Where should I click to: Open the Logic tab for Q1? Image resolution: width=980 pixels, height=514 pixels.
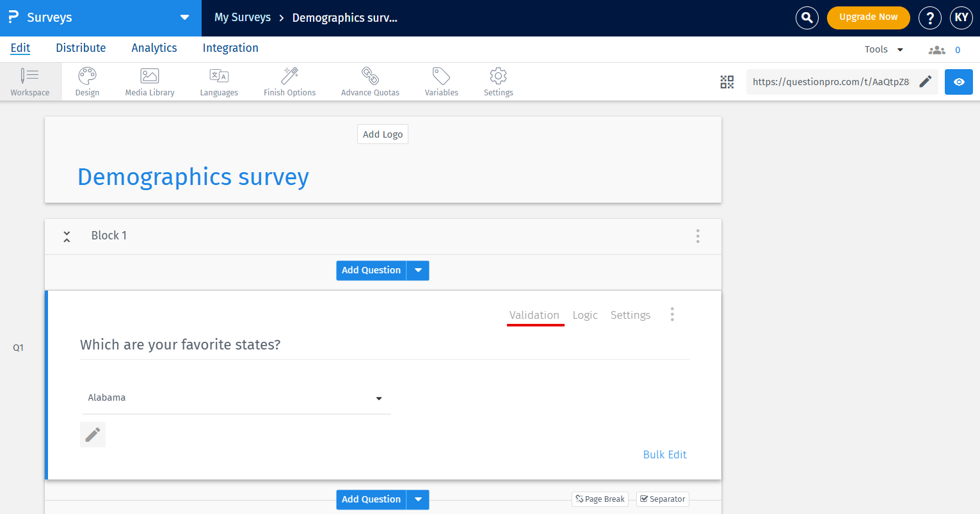pos(585,315)
